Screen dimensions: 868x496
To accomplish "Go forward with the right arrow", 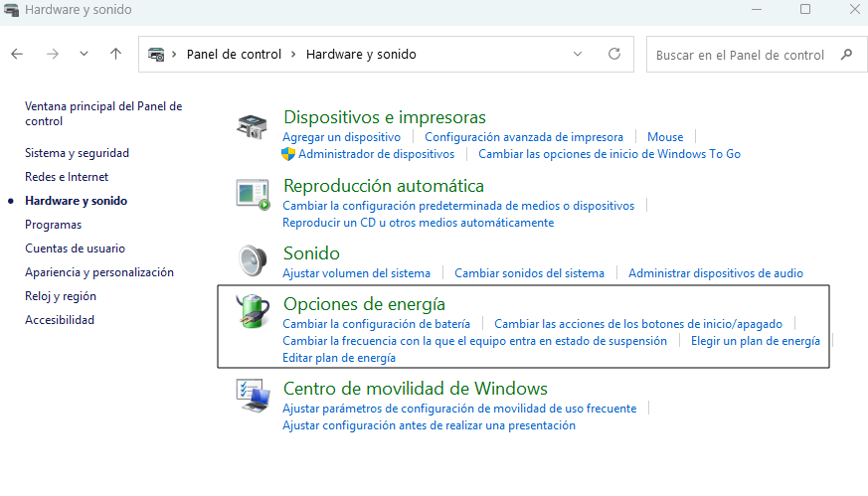I will [x=53, y=54].
